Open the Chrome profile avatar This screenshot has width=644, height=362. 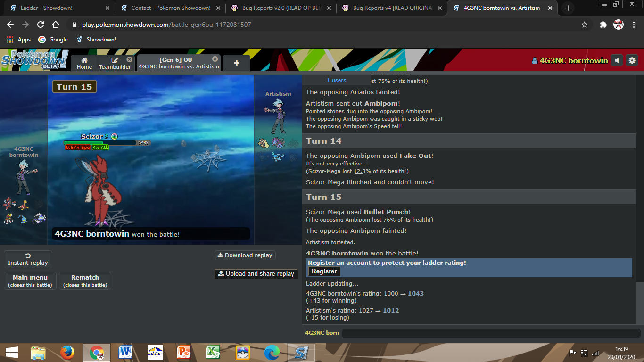click(619, 25)
